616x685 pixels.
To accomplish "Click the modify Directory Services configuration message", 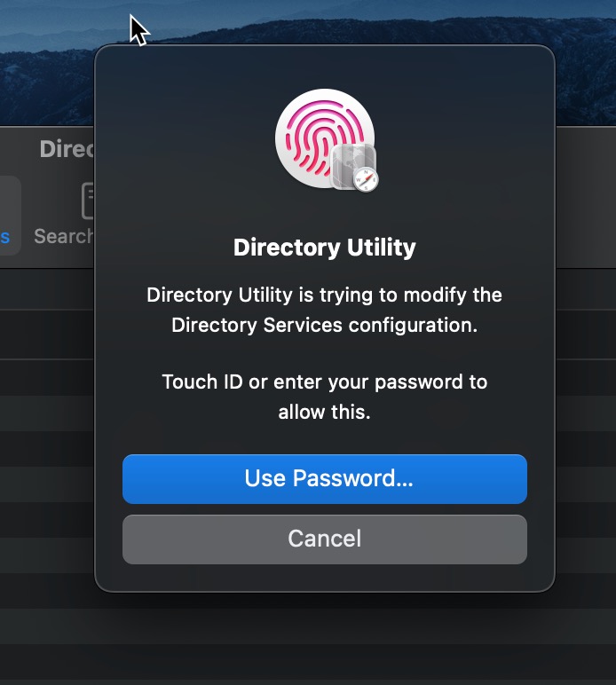I will (x=324, y=310).
